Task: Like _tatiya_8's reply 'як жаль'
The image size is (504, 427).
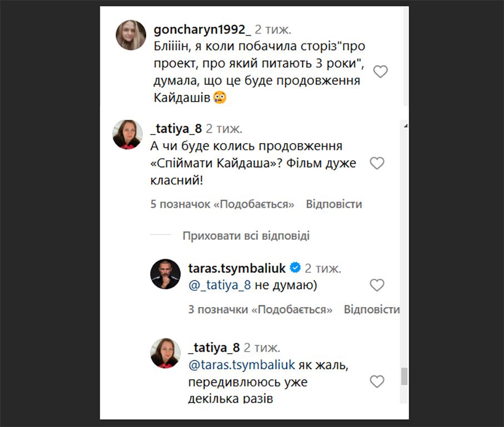Action: click(377, 381)
